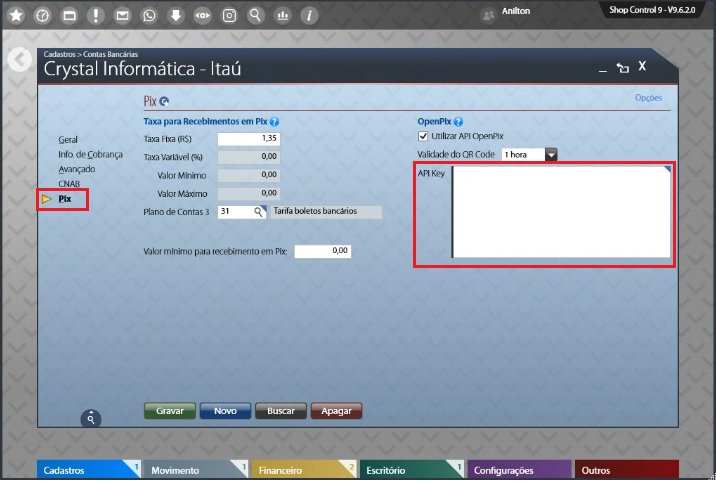This screenshot has width=716, height=486.
Task: Expand the Validade do QR Code dropdown
Action: pyautogui.click(x=550, y=155)
